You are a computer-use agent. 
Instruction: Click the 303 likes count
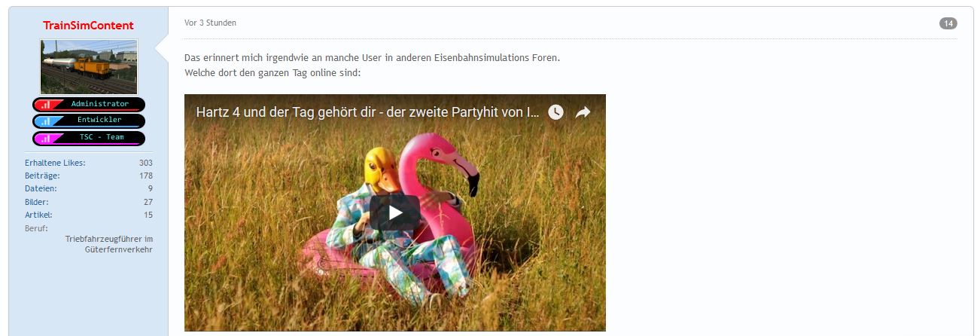pos(146,163)
